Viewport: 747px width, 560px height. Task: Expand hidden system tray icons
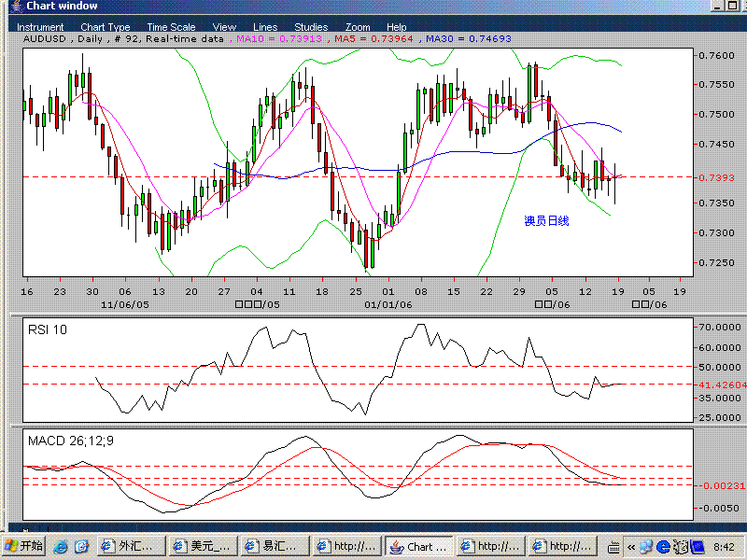(631, 547)
